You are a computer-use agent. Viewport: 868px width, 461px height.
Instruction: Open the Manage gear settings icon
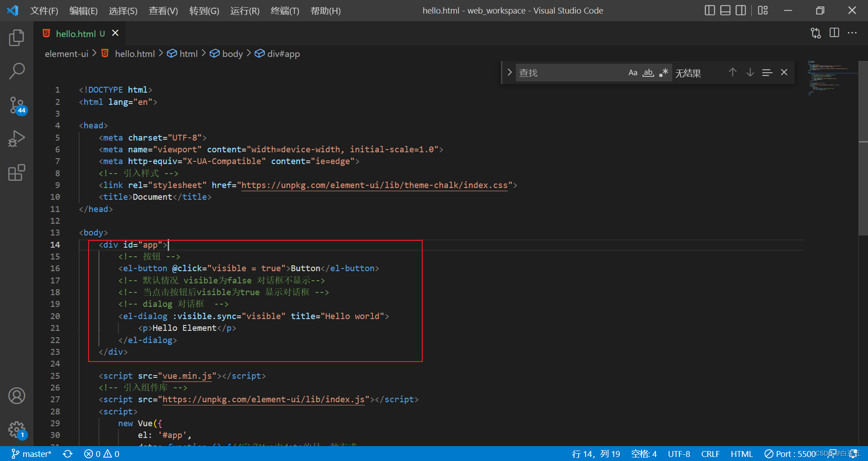pyautogui.click(x=18, y=430)
